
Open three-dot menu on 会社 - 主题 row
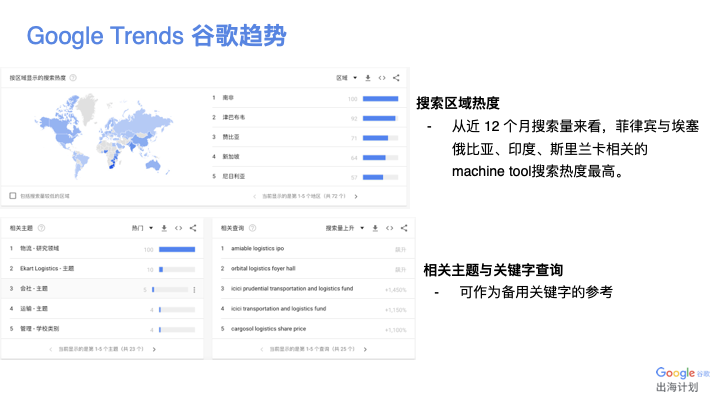tap(195, 290)
